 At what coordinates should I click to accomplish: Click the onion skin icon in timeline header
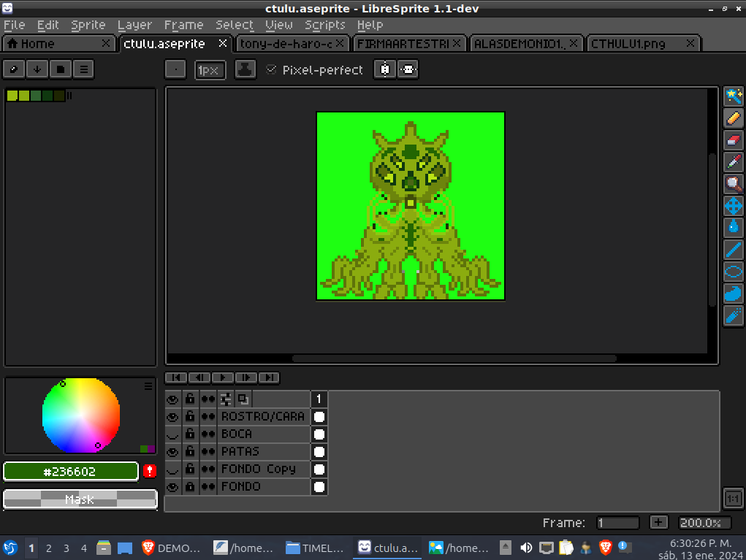click(x=243, y=399)
